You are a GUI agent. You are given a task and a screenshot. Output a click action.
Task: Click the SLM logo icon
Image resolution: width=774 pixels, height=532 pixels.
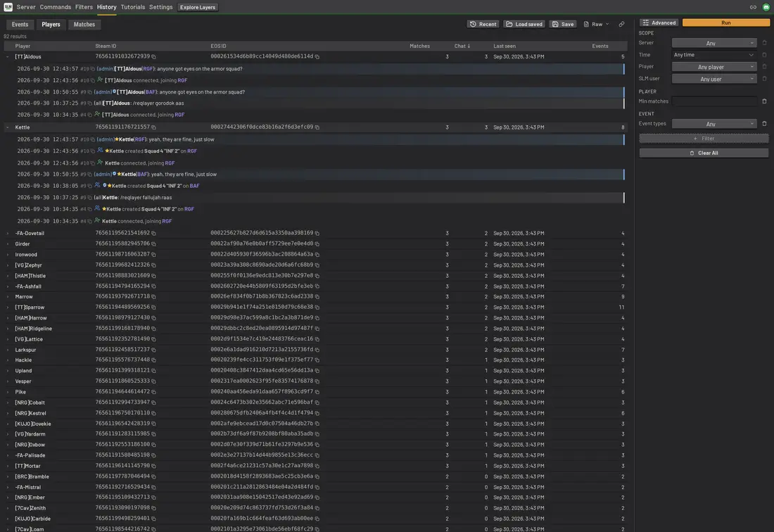click(8, 7)
